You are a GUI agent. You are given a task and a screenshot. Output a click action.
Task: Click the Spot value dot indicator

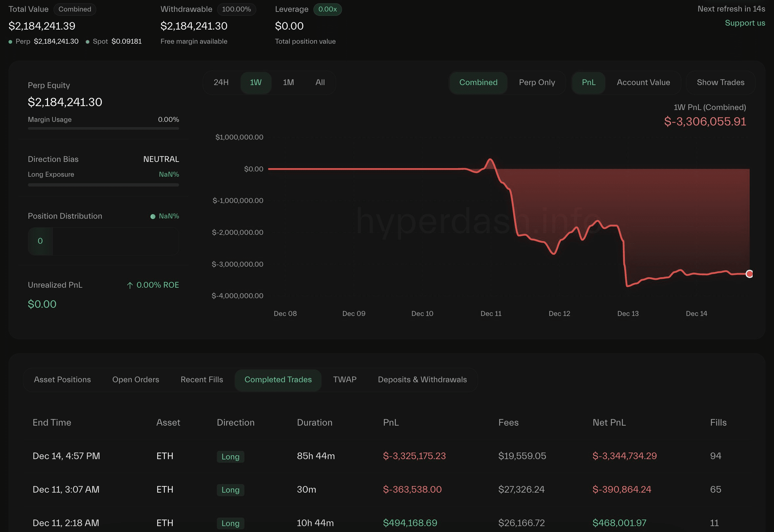[87, 42]
